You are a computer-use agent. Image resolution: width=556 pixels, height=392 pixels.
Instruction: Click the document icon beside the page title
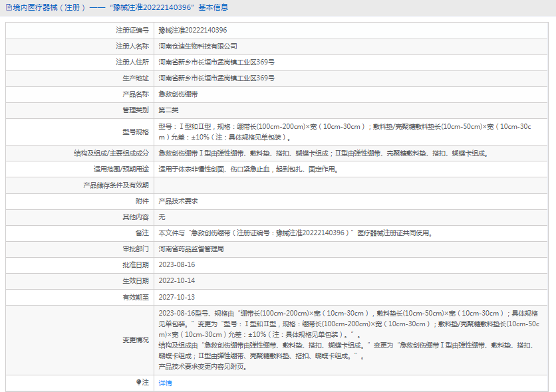click(x=9, y=7)
